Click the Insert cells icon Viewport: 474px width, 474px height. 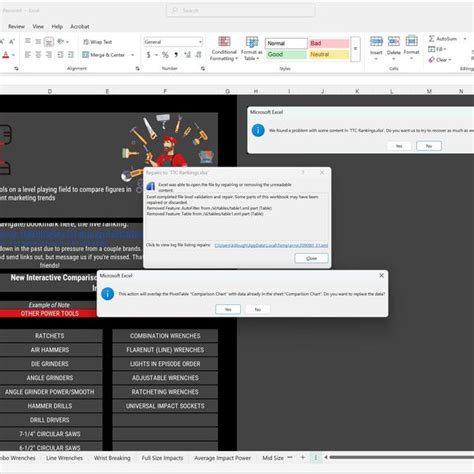point(376,41)
